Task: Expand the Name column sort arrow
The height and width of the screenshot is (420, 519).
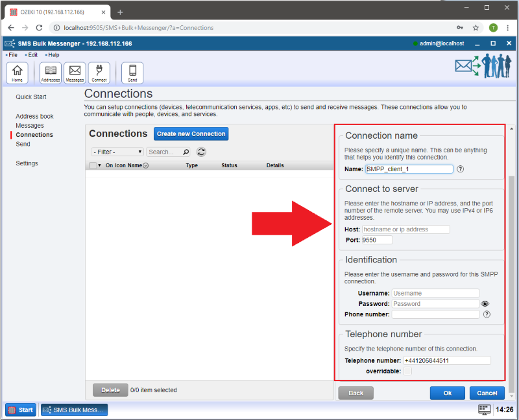Action: point(146,166)
